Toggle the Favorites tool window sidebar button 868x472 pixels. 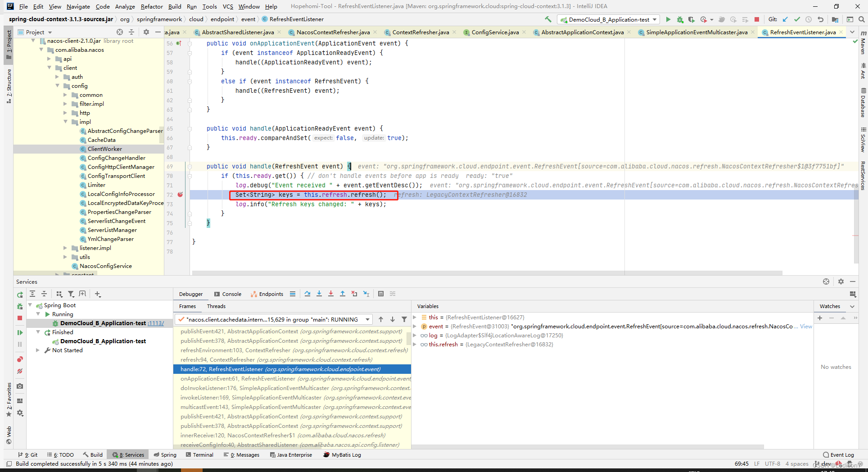(x=9, y=399)
